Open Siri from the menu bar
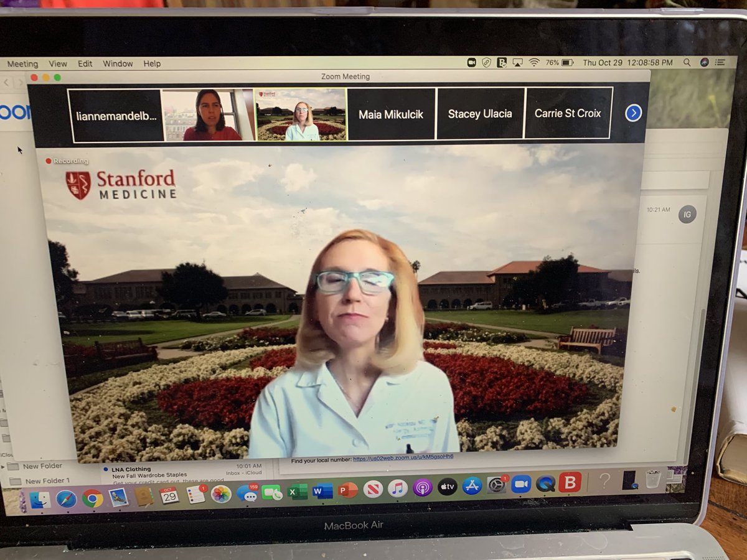 click(x=705, y=62)
